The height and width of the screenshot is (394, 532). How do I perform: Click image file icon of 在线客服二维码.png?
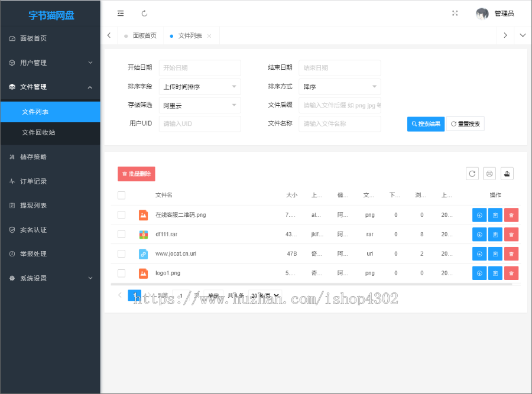click(143, 215)
